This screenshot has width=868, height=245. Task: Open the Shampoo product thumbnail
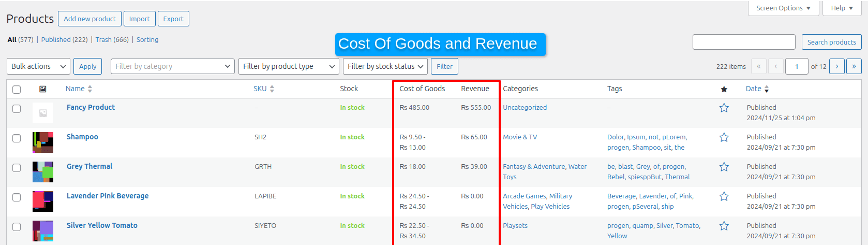pyautogui.click(x=43, y=142)
